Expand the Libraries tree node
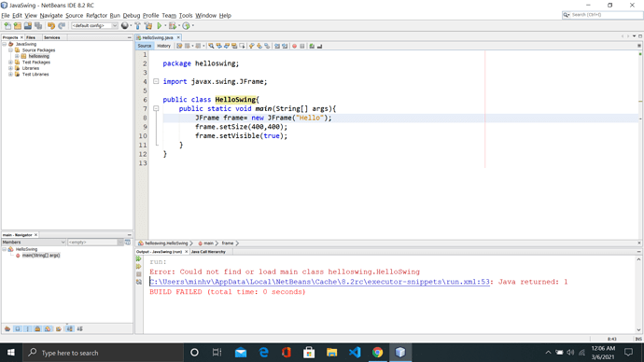The image size is (644, 362). (x=10, y=68)
